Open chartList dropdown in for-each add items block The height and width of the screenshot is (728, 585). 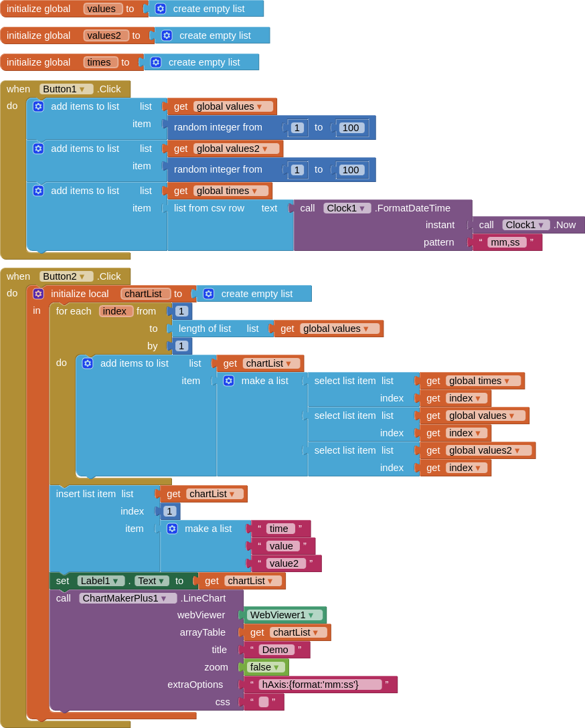coord(271,363)
